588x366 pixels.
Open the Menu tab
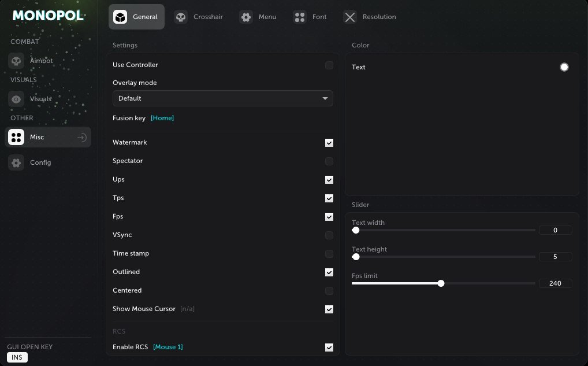pyautogui.click(x=258, y=17)
